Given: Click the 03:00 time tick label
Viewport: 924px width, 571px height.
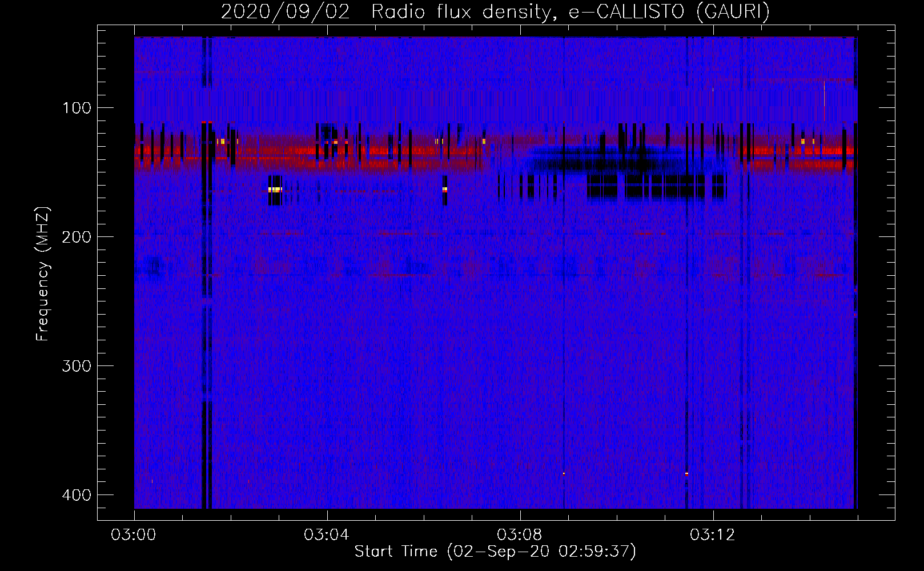Looking at the screenshot, I should [x=134, y=535].
